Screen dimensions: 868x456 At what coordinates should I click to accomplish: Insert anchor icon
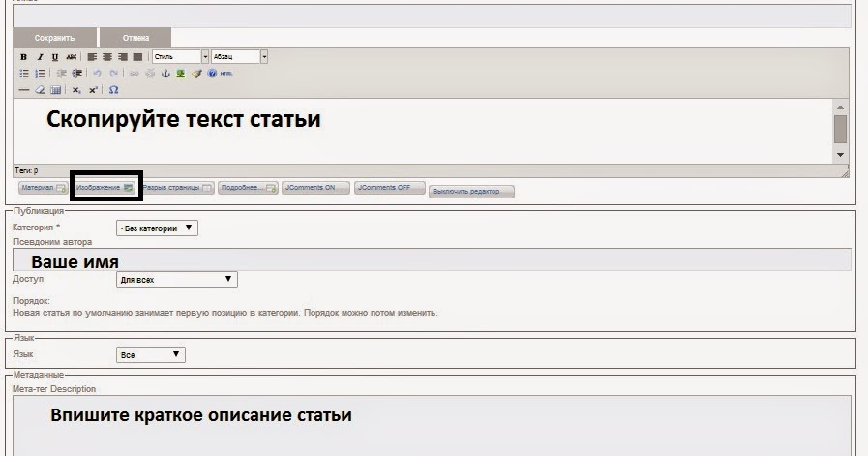(x=165, y=74)
